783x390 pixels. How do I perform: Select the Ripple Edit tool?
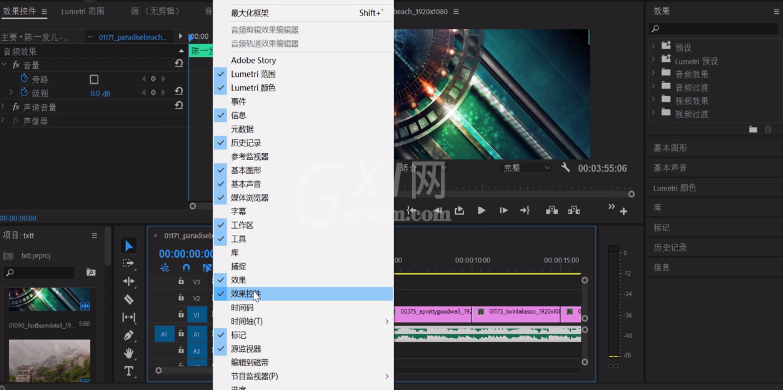(x=129, y=281)
